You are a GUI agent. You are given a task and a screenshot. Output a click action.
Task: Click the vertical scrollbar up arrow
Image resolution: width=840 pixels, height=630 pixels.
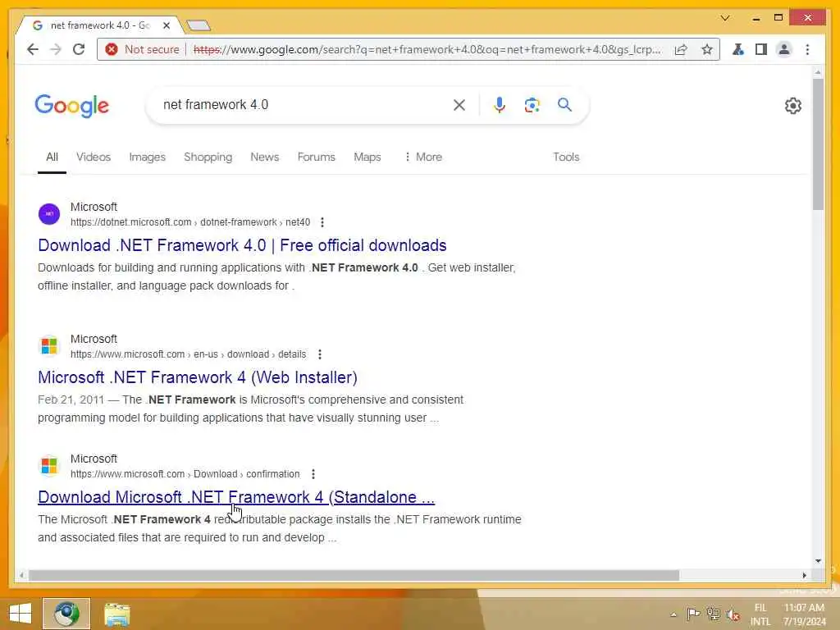(818, 72)
